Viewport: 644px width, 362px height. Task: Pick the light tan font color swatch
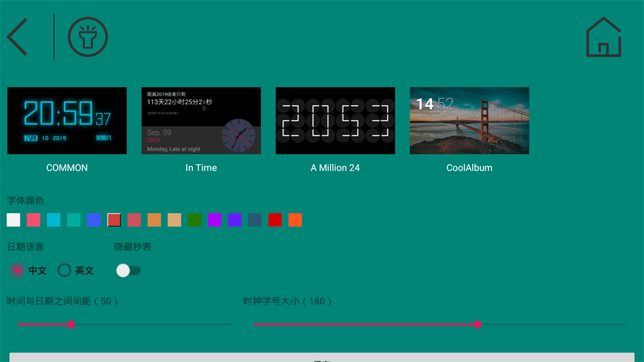click(175, 220)
